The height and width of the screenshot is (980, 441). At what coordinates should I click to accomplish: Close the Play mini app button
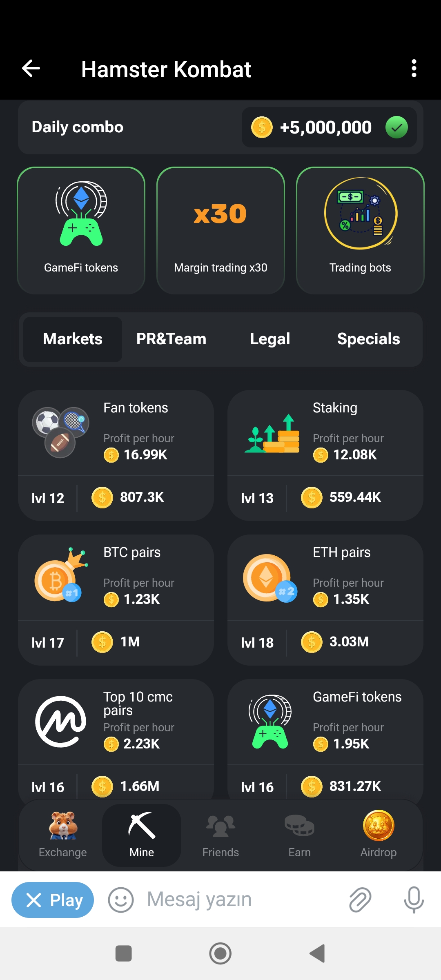[53, 900]
